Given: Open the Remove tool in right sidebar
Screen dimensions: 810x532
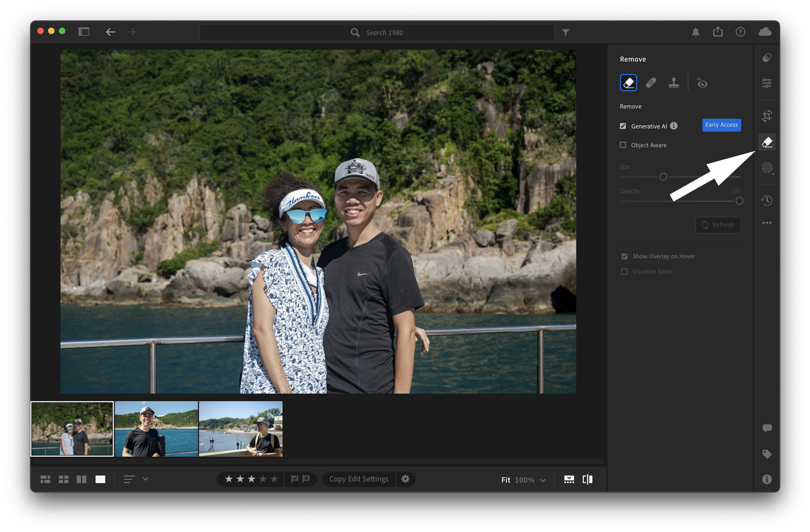Looking at the screenshot, I should click(767, 142).
